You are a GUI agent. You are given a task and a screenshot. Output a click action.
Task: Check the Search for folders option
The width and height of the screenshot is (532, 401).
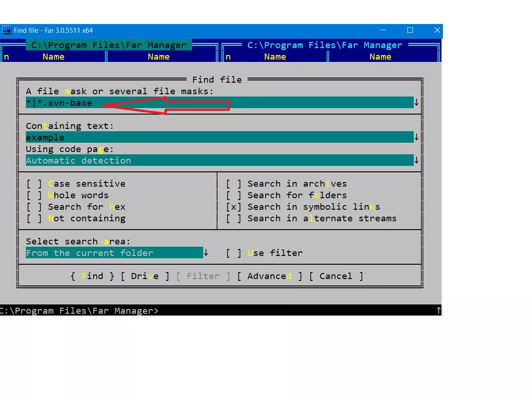[234, 195]
